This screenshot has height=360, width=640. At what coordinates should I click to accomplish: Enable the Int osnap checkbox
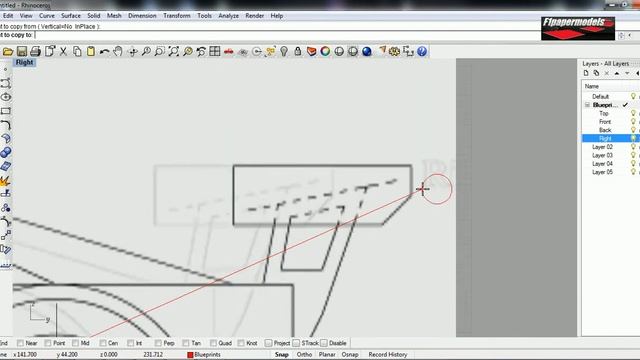(131, 343)
